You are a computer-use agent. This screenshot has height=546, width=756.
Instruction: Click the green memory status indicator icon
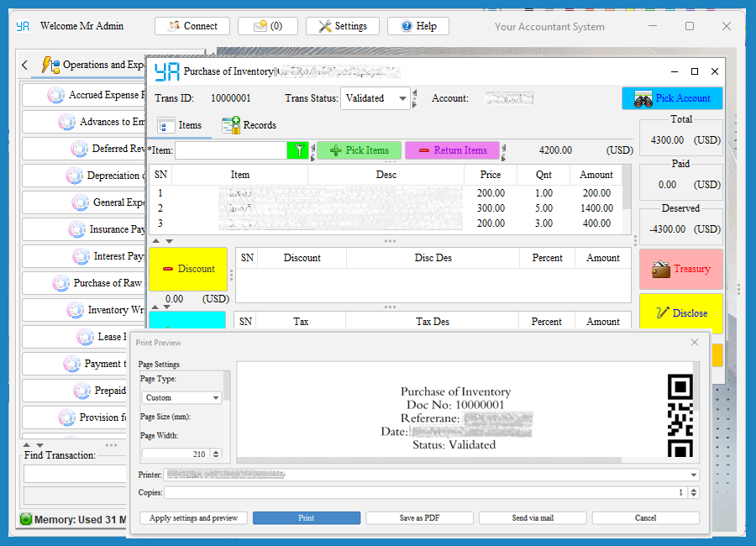point(26,519)
